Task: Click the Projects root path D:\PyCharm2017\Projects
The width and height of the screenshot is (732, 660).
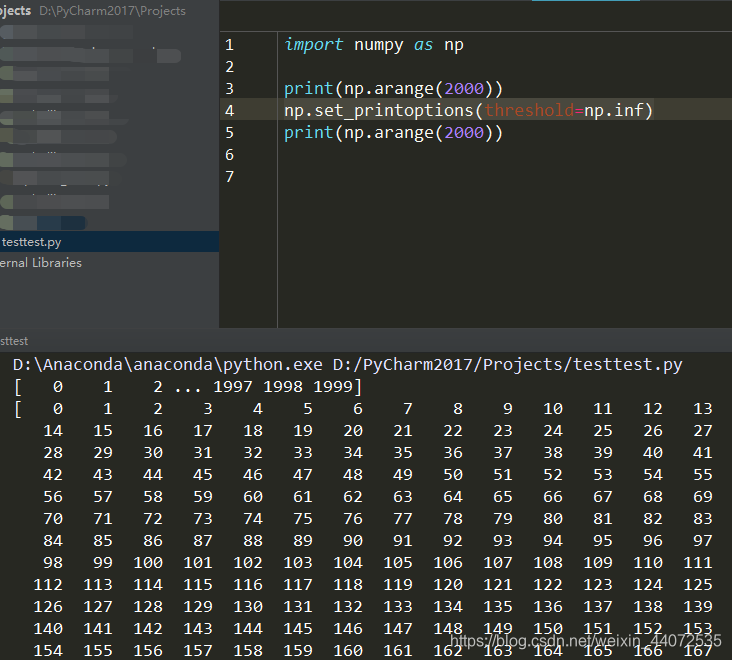Action: [x=113, y=11]
